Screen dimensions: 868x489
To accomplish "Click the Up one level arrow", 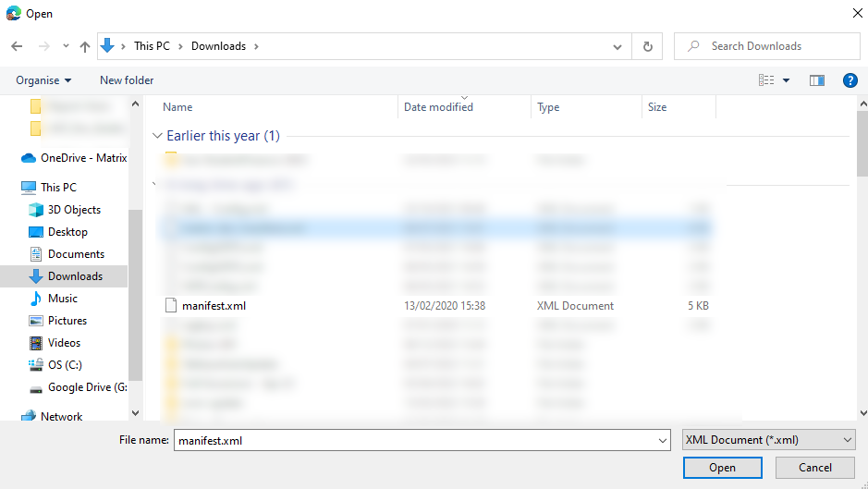I will pos(85,46).
